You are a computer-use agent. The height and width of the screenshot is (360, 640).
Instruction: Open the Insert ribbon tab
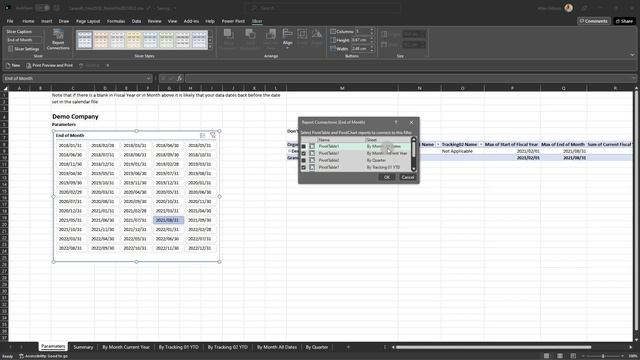pos(47,21)
